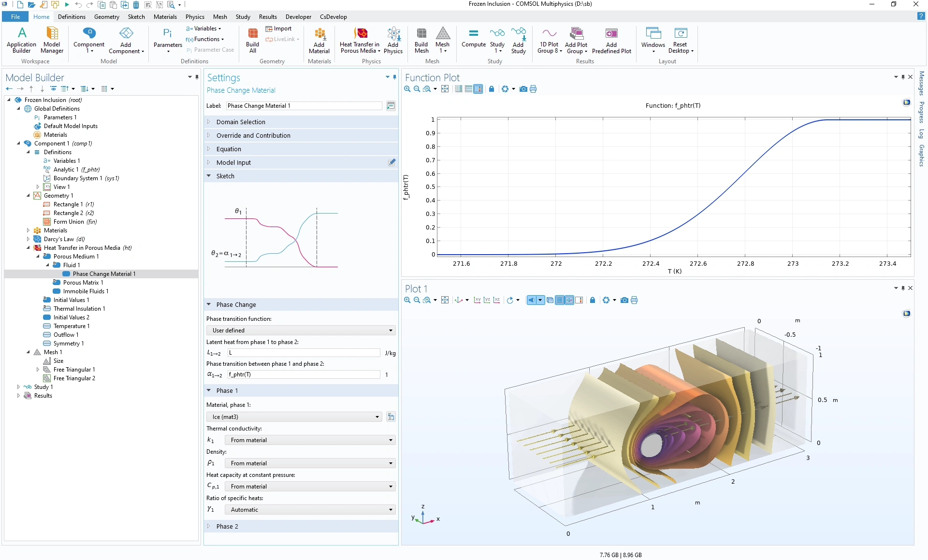Image resolution: width=928 pixels, height=560 pixels.
Task: Open Material phase 1 Ice dropdown
Action: tap(294, 417)
